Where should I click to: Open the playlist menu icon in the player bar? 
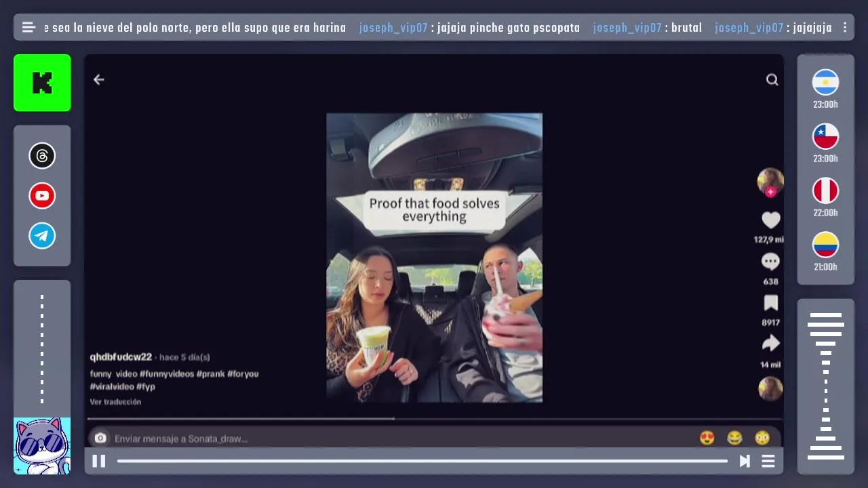click(x=768, y=461)
